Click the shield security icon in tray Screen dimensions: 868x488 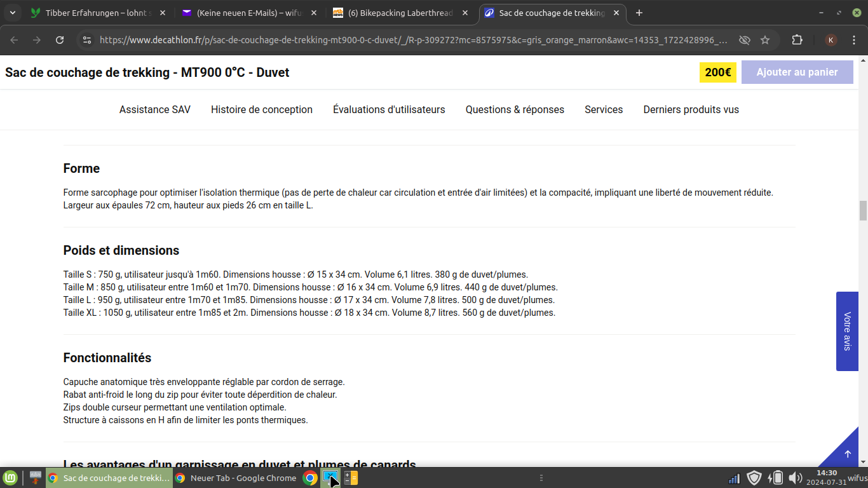tap(754, 478)
